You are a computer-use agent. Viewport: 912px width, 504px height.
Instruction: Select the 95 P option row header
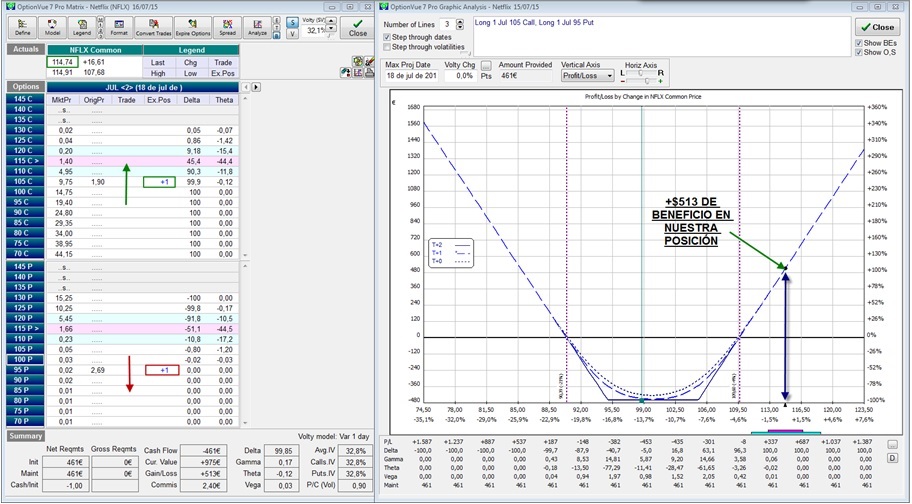click(x=22, y=370)
